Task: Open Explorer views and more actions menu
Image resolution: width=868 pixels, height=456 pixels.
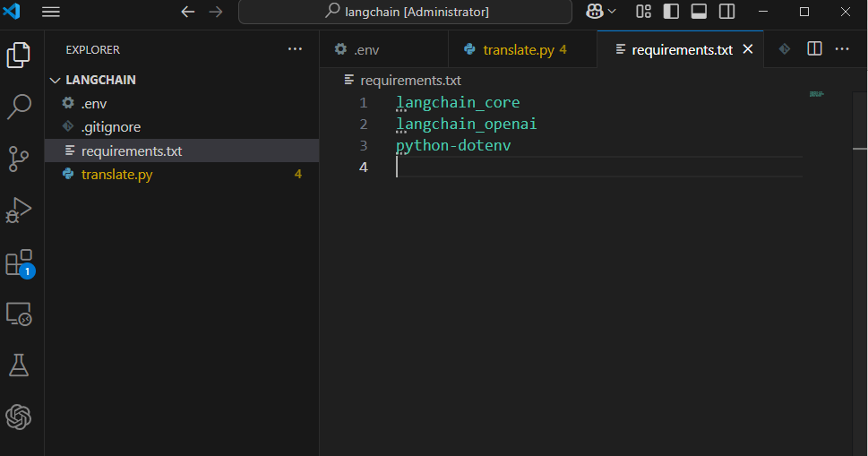Action: pos(295,49)
